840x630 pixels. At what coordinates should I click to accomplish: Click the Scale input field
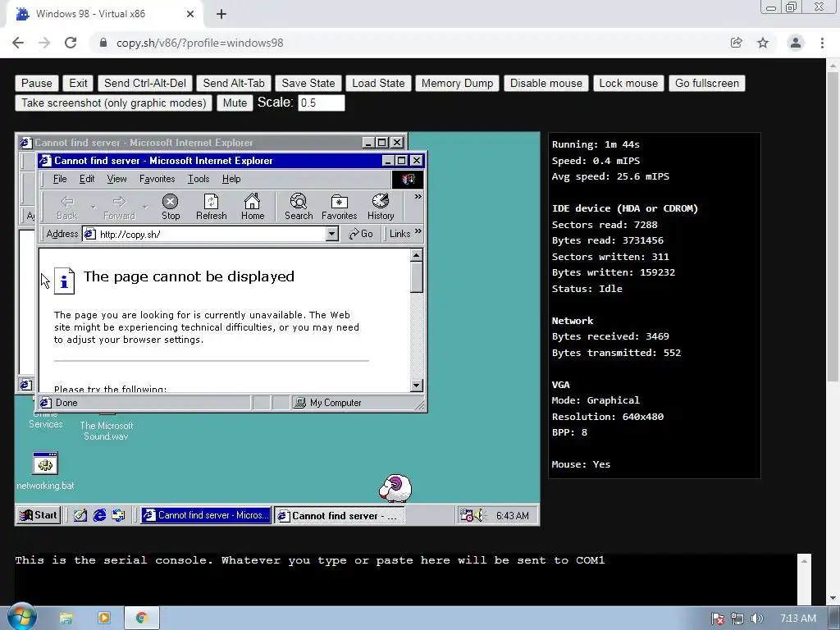[x=321, y=103]
